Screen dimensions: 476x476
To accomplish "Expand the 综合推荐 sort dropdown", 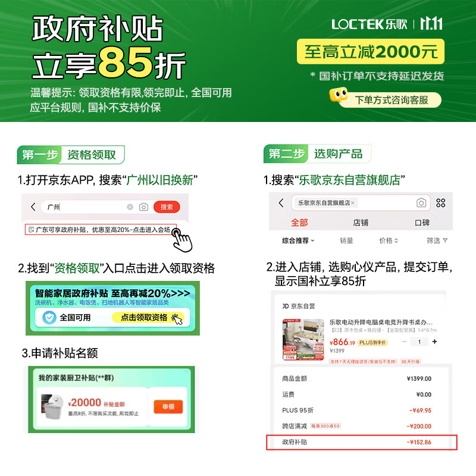I will (298, 241).
